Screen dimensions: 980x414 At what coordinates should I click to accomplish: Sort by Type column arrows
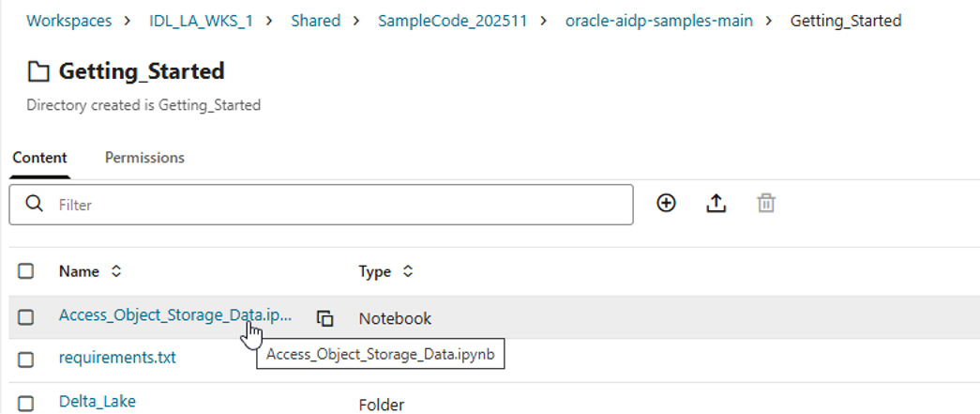coord(408,271)
